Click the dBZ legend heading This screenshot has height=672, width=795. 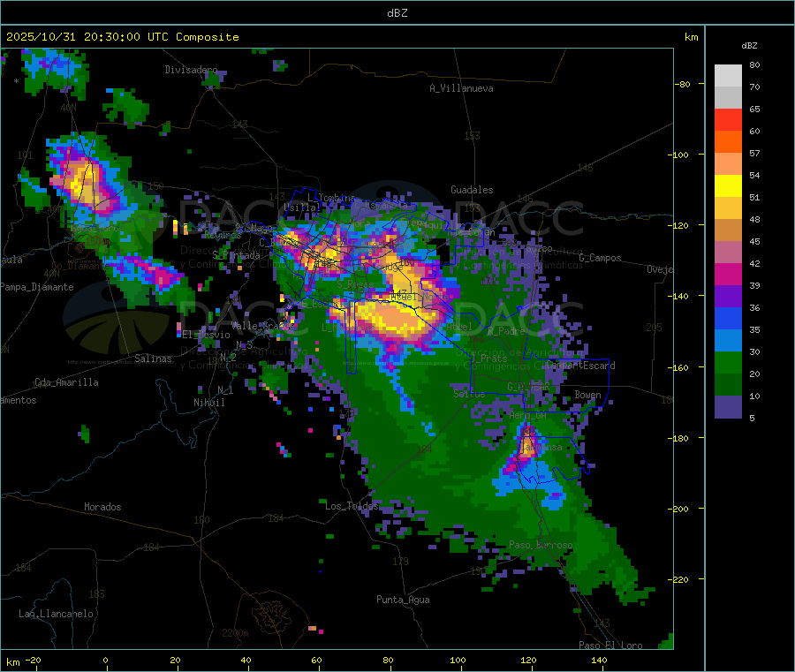749,46
